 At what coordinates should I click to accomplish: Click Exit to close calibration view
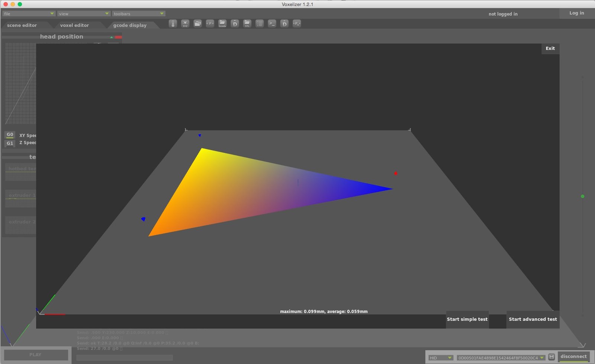click(x=550, y=48)
